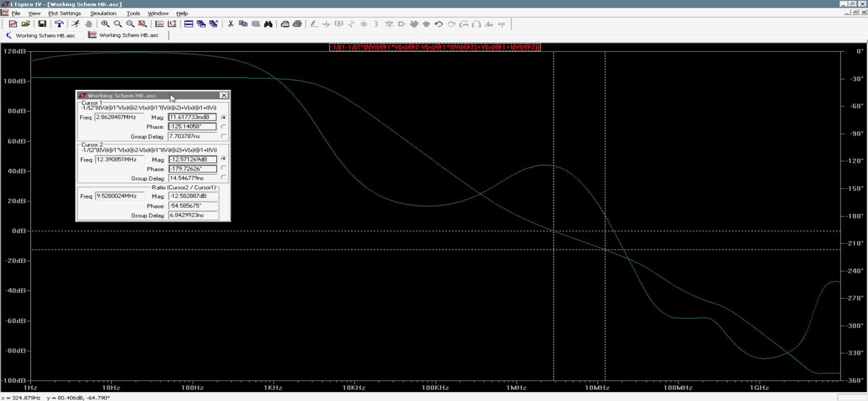Screen dimensions: 868x401
Task: Cascade windows using the toolbar icon
Action: click(x=201, y=24)
